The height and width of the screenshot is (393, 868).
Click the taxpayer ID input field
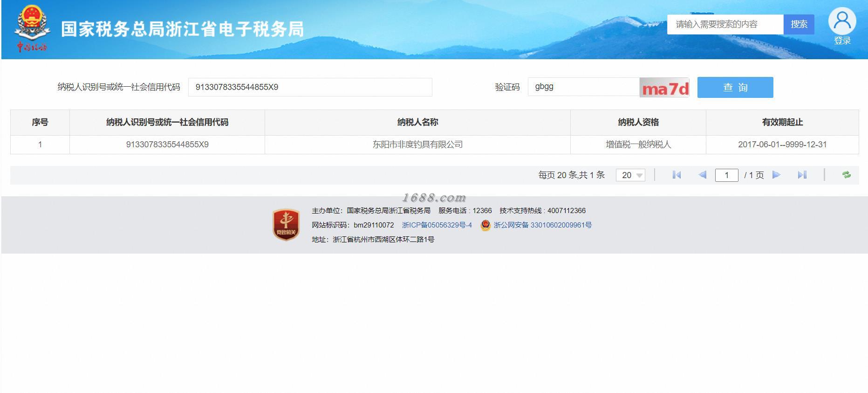pyautogui.click(x=310, y=87)
